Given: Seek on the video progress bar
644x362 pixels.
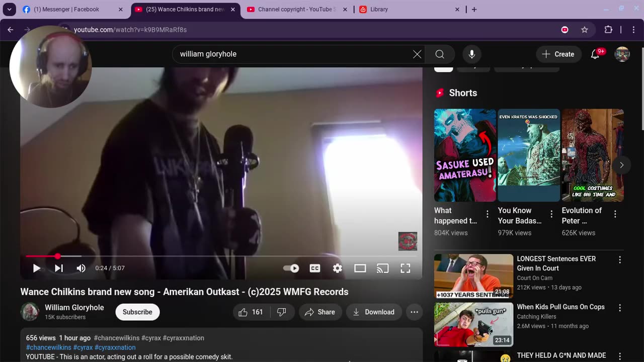Looking at the screenshot, I should pyautogui.click(x=221, y=256).
